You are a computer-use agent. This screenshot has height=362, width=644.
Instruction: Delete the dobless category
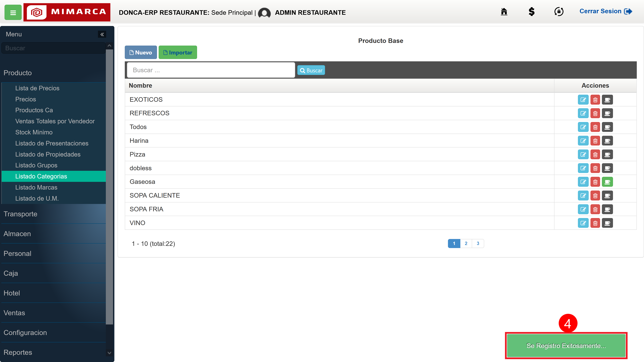(595, 168)
